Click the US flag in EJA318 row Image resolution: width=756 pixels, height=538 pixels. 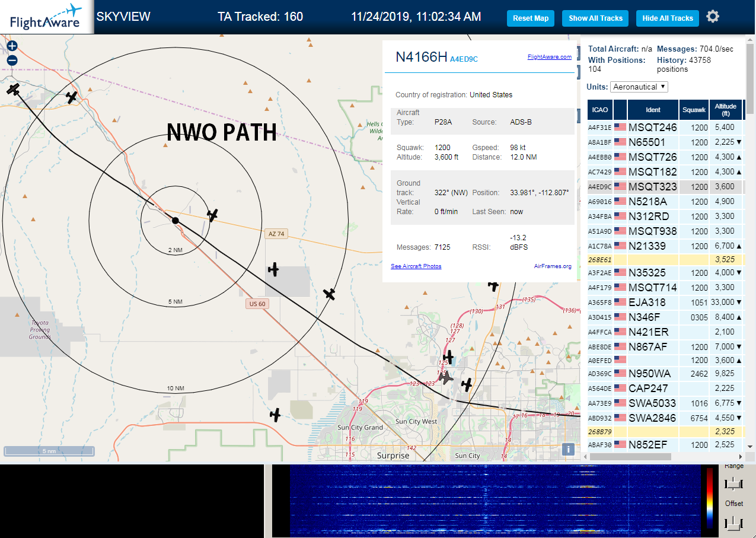pos(620,302)
